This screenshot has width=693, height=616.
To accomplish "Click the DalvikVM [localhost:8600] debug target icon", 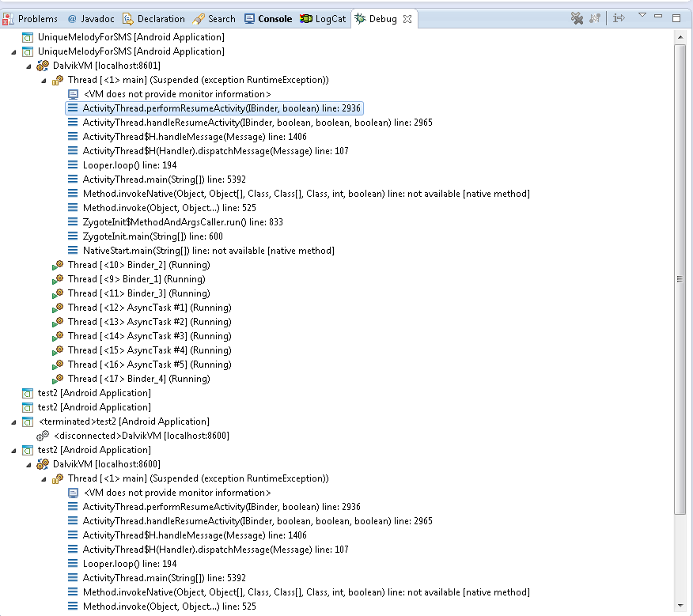I will 43,464.
